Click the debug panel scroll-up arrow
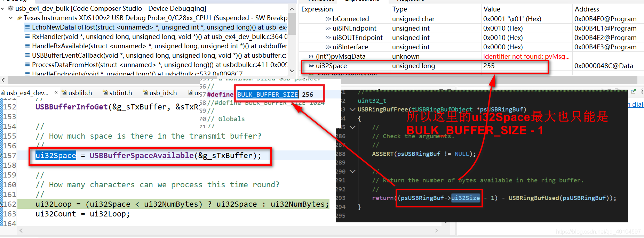 coord(292,8)
